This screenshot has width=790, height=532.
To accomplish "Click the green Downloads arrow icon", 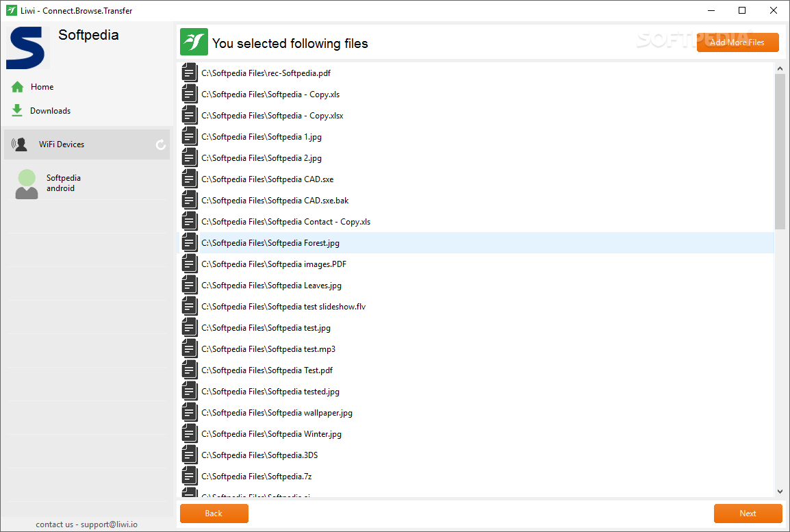I will pyautogui.click(x=17, y=110).
